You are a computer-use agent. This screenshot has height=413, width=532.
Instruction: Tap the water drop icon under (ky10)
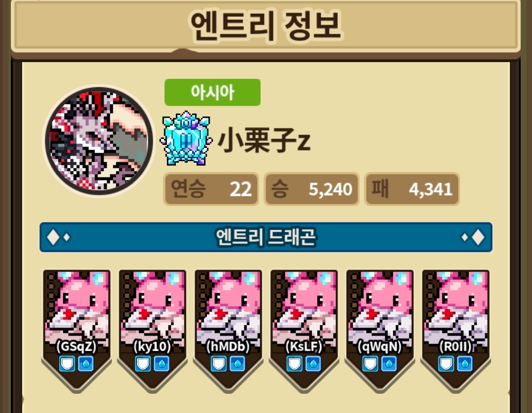point(162,364)
